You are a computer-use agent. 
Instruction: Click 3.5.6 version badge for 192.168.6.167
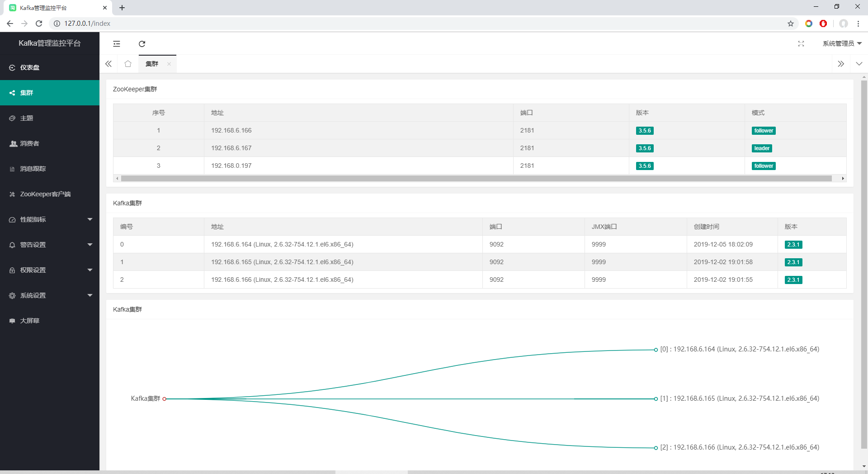click(645, 148)
